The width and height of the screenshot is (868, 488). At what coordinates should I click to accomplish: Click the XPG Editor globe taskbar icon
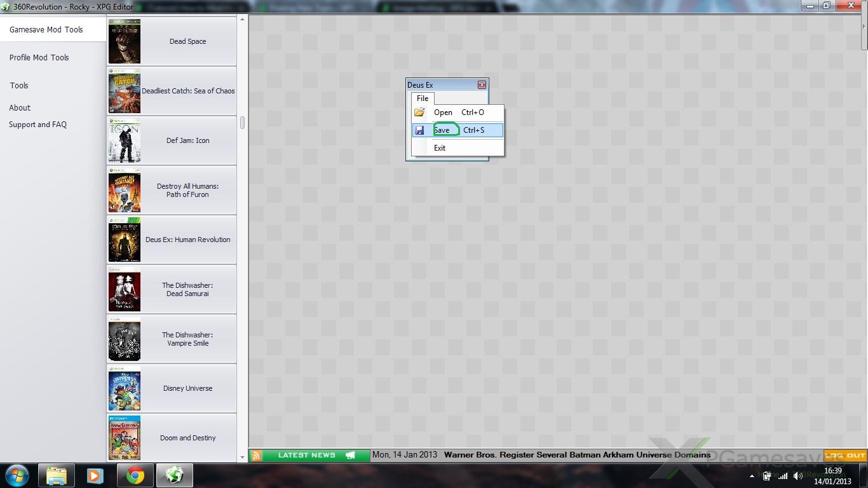pos(174,475)
